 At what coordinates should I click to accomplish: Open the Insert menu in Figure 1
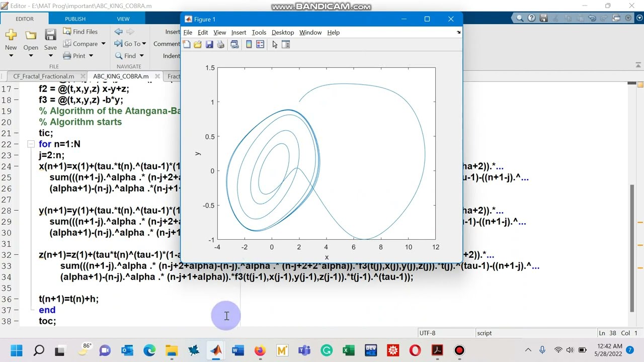pos(238,32)
